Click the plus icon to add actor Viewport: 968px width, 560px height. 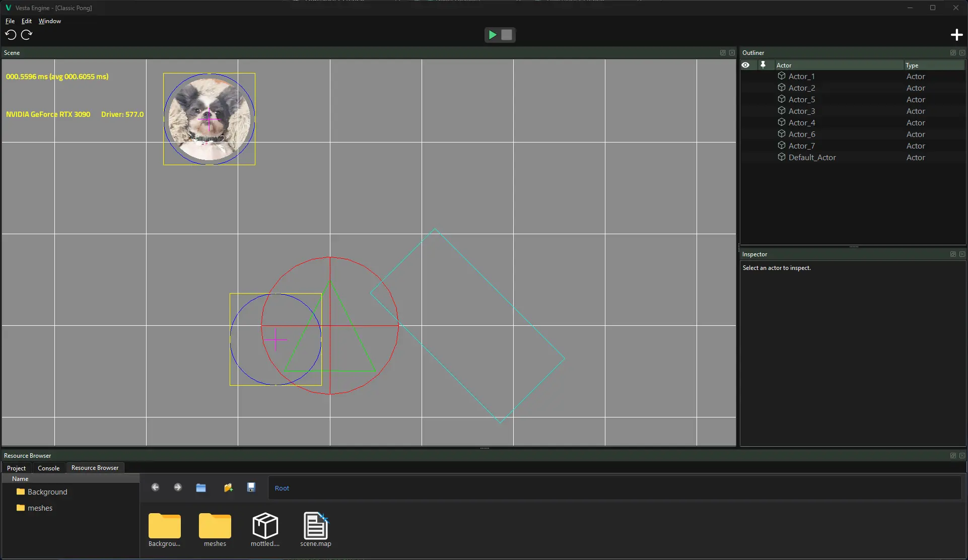click(x=956, y=35)
